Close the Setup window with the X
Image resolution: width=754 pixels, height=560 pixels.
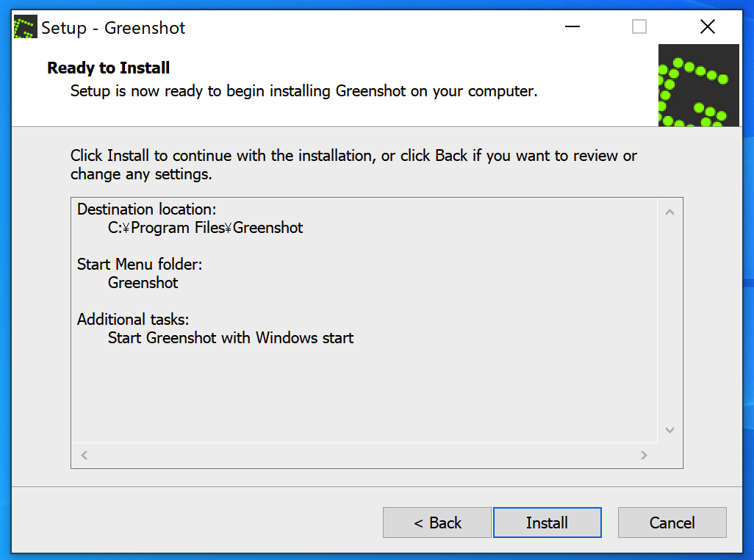click(x=707, y=27)
